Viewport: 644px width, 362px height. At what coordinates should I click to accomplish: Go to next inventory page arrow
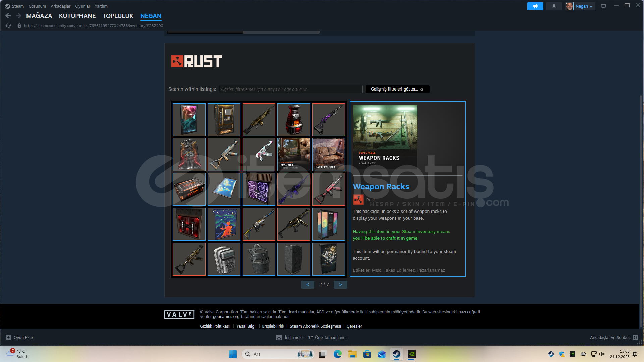coord(340,285)
